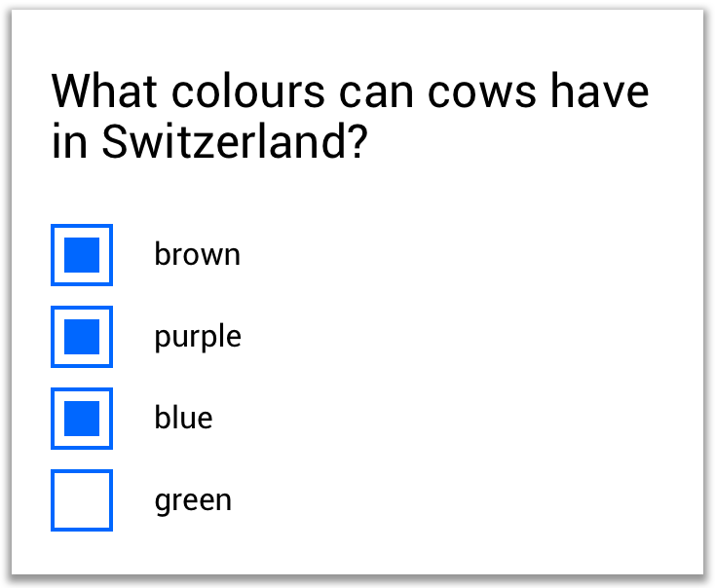Viewport: 715px width, 588px height.
Task: Click the 'green' option label
Action: pos(193,500)
